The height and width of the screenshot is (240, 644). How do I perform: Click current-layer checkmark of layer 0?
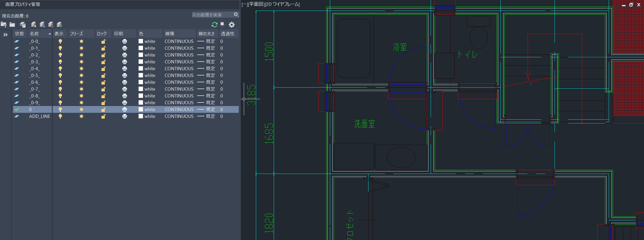tap(17, 109)
